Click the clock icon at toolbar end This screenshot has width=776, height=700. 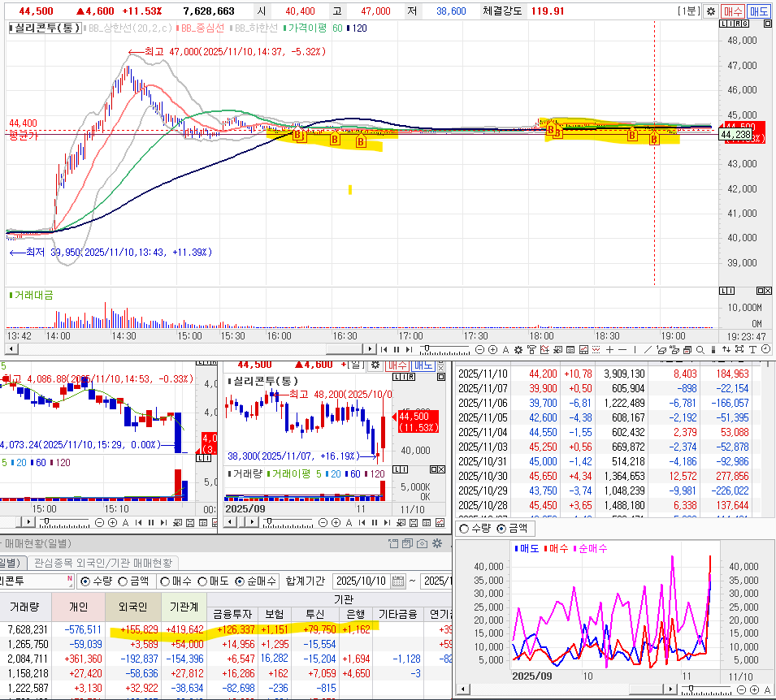[x=766, y=349]
